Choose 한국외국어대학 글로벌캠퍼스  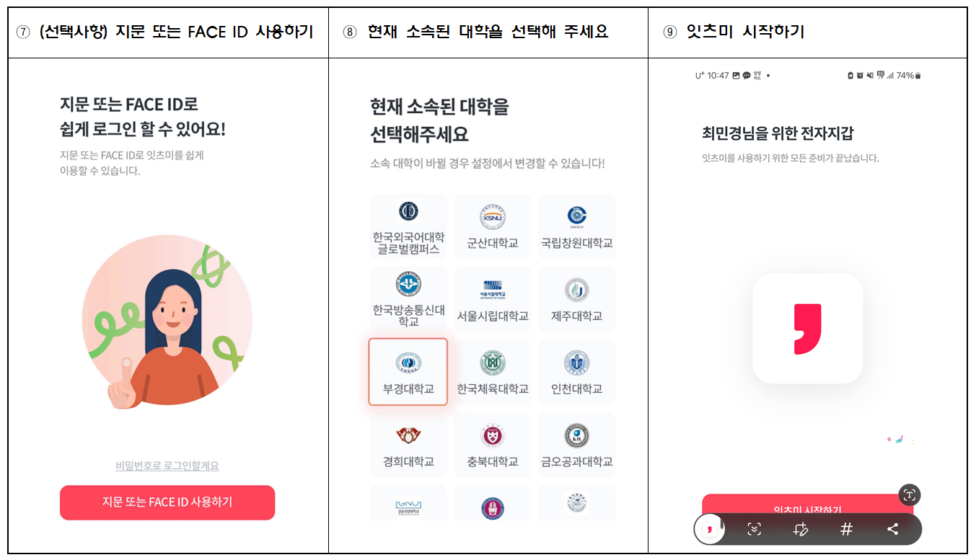408,226
